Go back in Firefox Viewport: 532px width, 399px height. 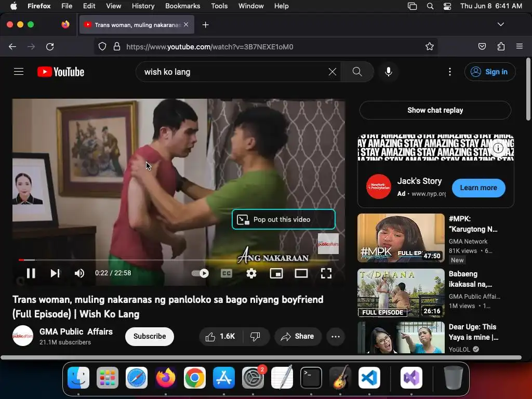(12, 46)
